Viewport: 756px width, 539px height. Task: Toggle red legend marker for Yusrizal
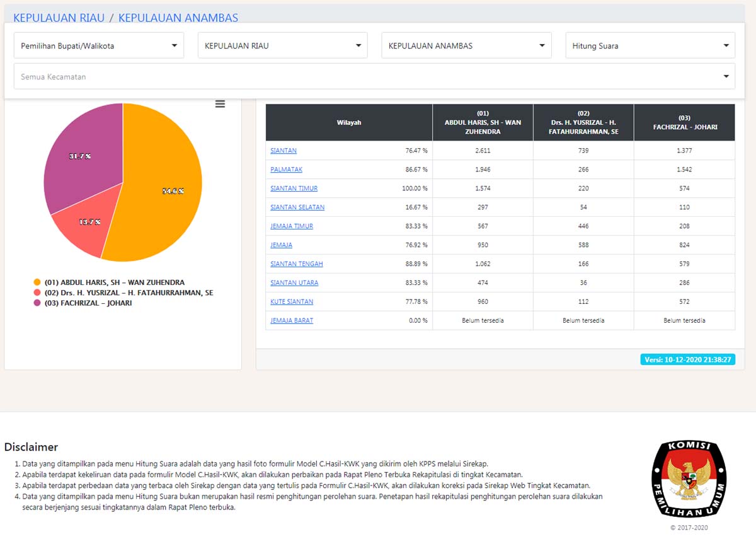click(x=37, y=293)
